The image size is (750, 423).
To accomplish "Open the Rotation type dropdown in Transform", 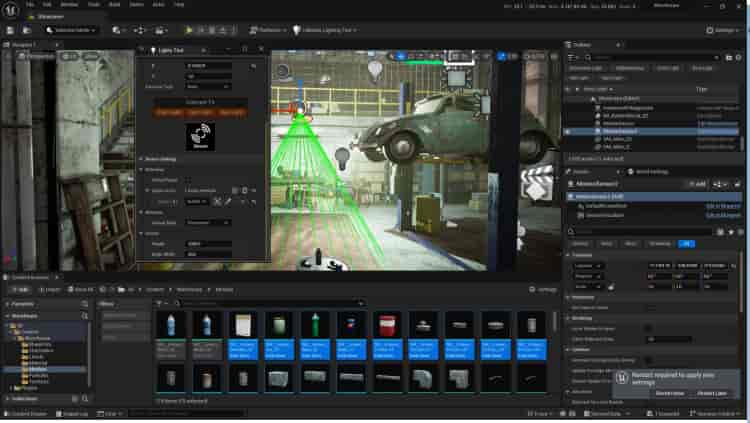I will (x=588, y=276).
